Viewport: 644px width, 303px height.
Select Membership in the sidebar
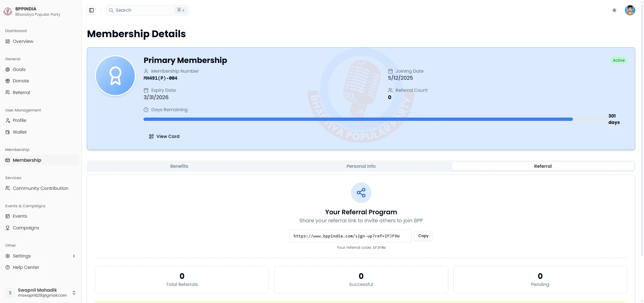click(41, 160)
